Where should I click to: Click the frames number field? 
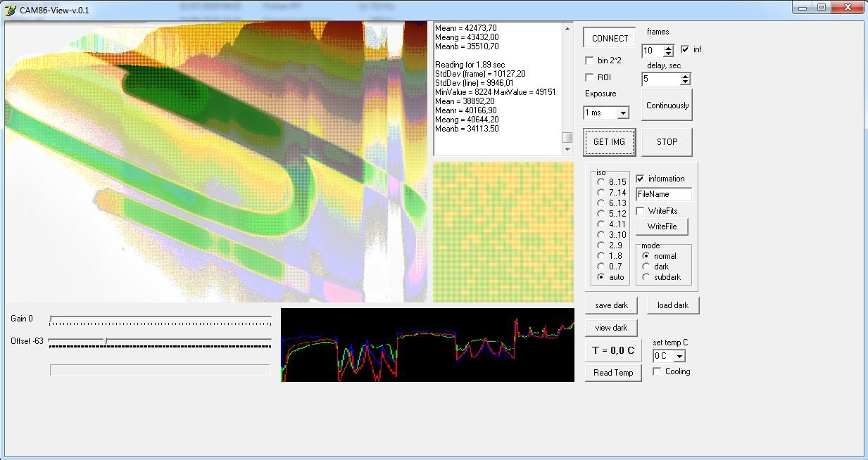652,51
